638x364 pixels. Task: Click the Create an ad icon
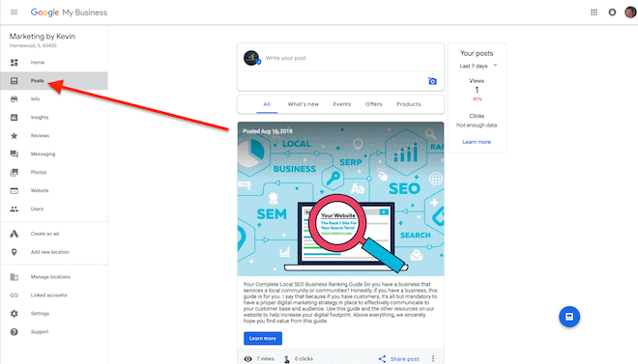[x=14, y=234]
